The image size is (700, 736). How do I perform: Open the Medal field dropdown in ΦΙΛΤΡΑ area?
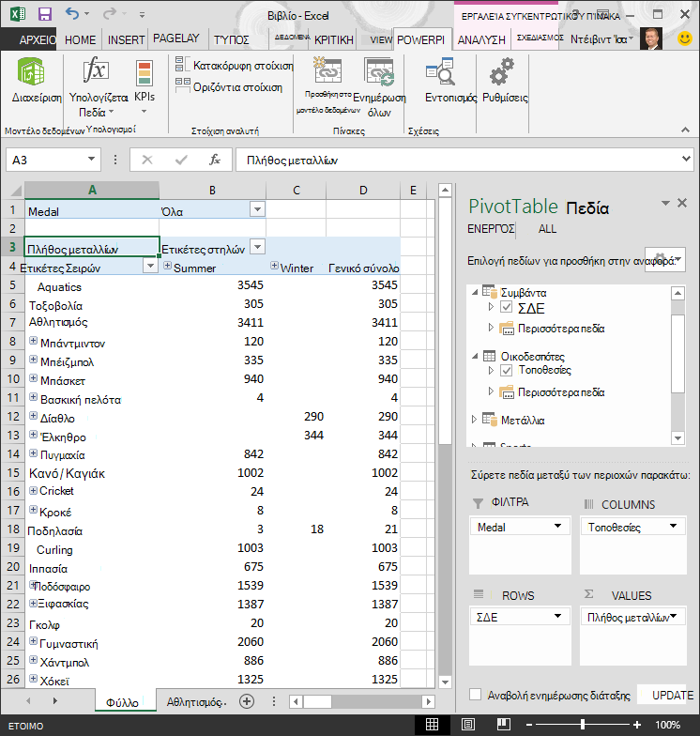(x=557, y=526)
